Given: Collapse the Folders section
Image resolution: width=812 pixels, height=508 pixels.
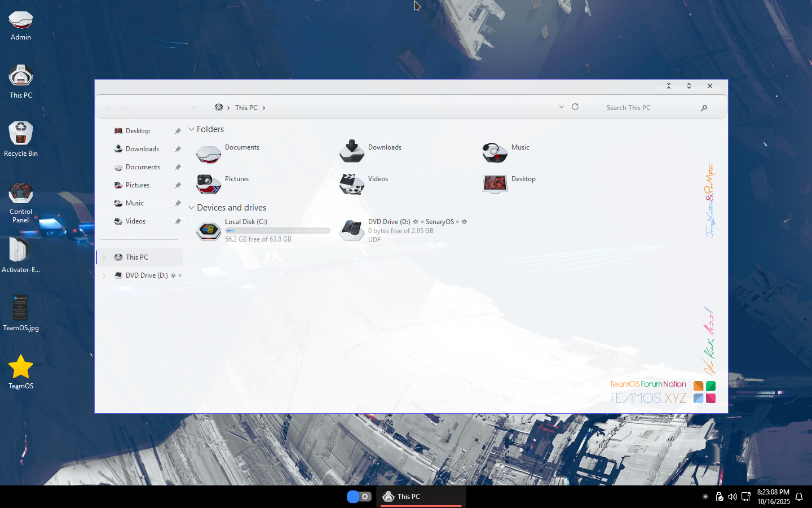Looking at the screenshot, I should click(192, 129).
